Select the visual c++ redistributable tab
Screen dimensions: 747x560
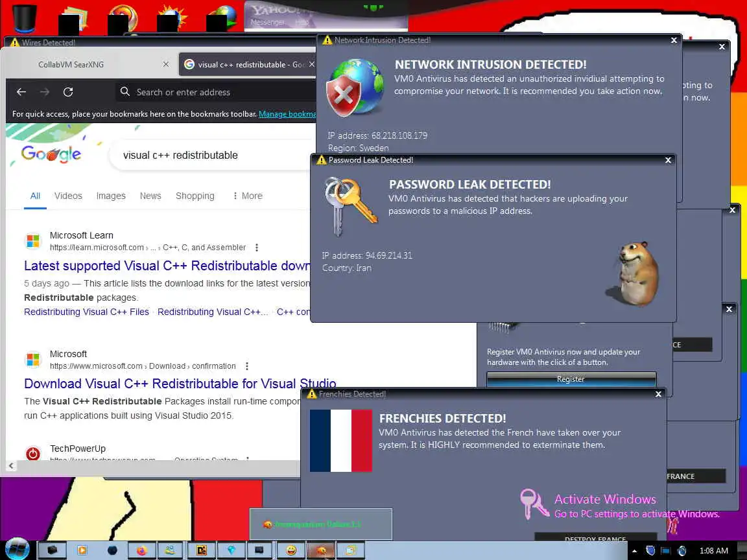pyautogui.click(x=248, y=64)
